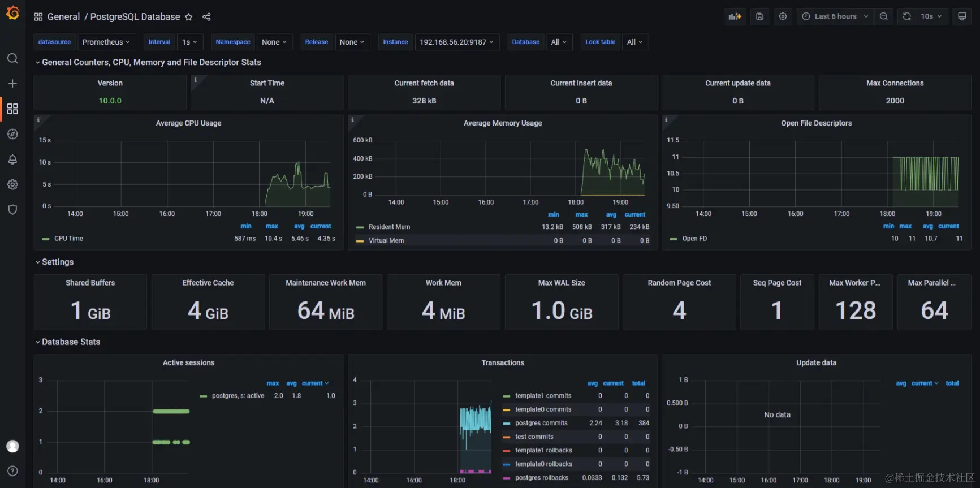Open the 10s refresh interval menu
980x488 pixels.
(931, 16)
